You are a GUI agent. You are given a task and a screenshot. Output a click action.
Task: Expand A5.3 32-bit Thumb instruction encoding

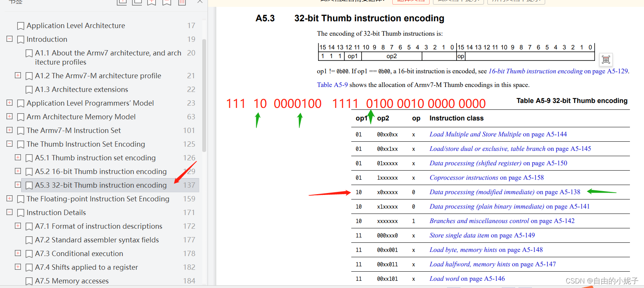tap(17, 185)
